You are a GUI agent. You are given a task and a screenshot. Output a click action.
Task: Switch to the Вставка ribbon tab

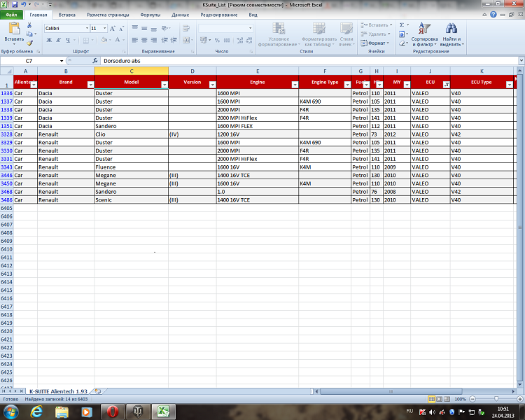point(67,14)
